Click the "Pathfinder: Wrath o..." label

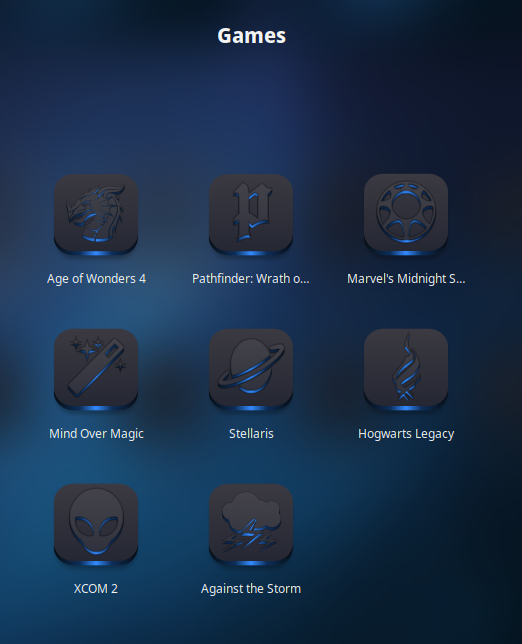tap(251, 279)
